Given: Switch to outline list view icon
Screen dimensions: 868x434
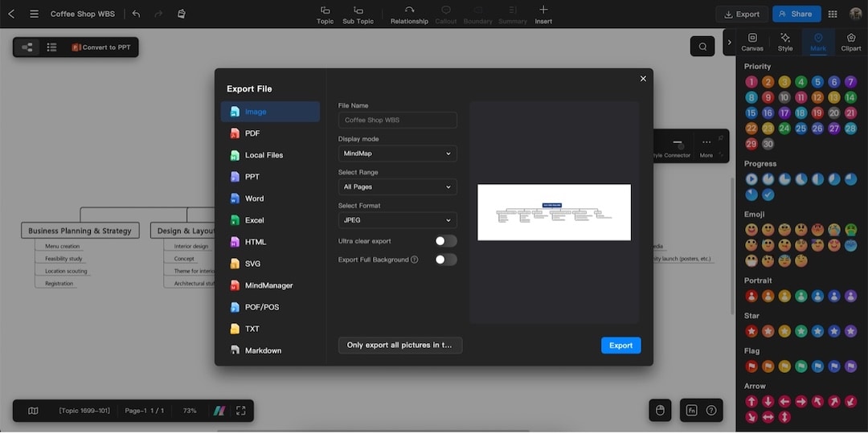Looking at the screenshot, I should click(x=51, y=47).
